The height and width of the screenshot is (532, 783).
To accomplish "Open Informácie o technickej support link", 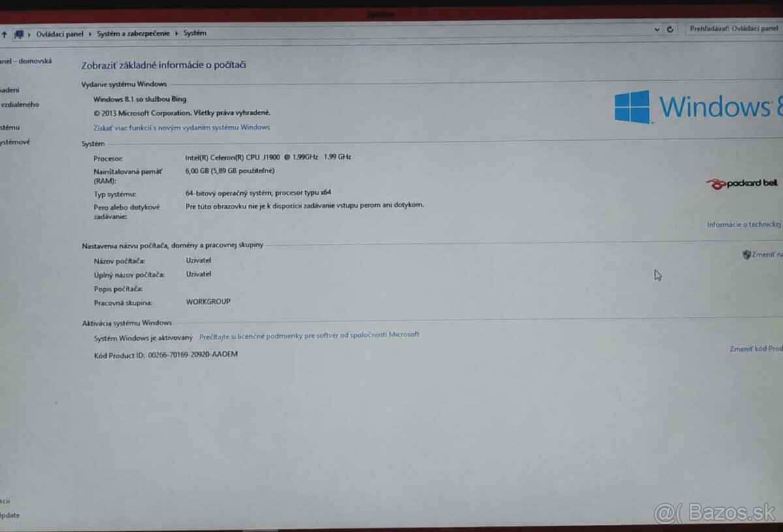I will [745, 224].
